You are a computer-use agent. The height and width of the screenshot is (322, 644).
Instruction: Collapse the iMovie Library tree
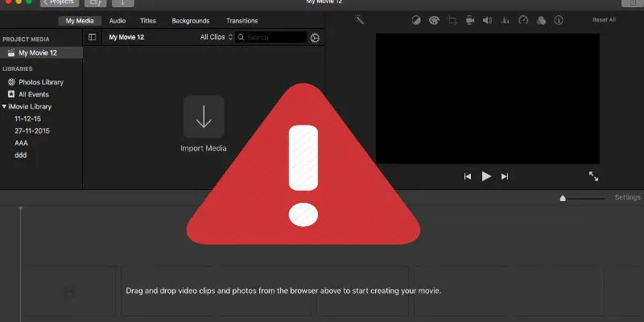coord(4,106)
